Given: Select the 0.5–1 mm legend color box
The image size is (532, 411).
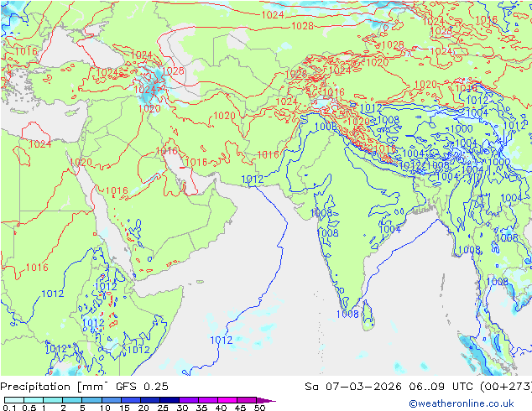Looking at the screenshot, I should [x=34, y=400].
